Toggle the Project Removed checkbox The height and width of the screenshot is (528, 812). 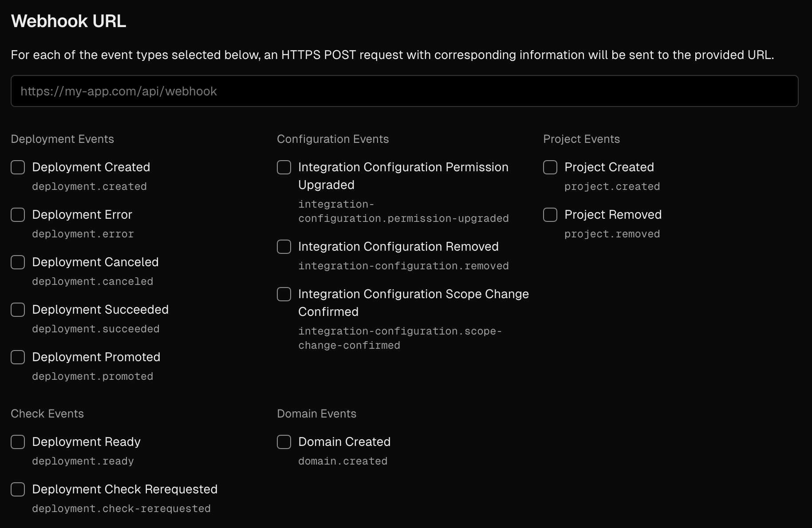[550, 215]
